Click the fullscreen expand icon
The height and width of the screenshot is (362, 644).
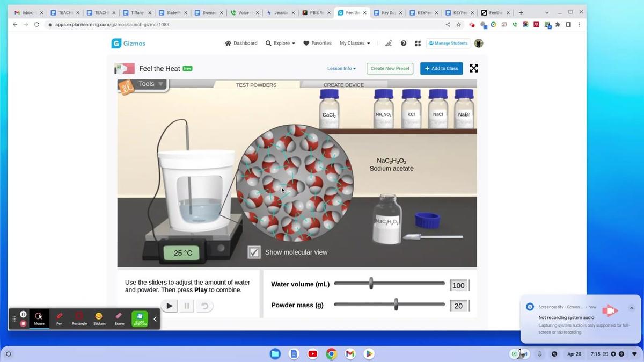click(473, 68)
